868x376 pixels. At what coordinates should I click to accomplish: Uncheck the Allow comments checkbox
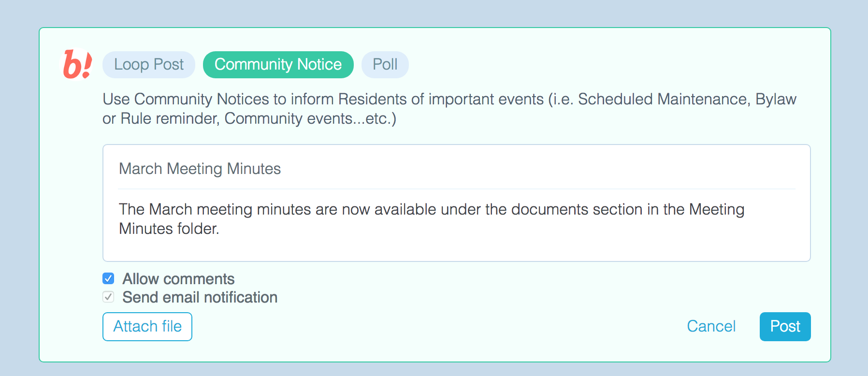(108, 279)
